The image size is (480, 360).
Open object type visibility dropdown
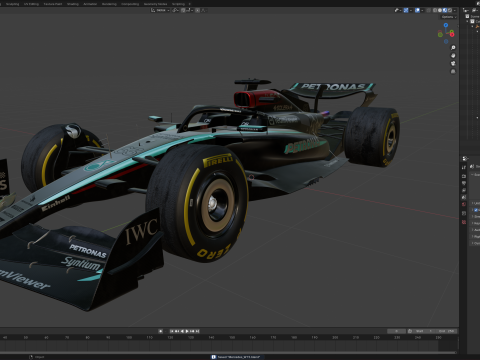pos(398,10)
